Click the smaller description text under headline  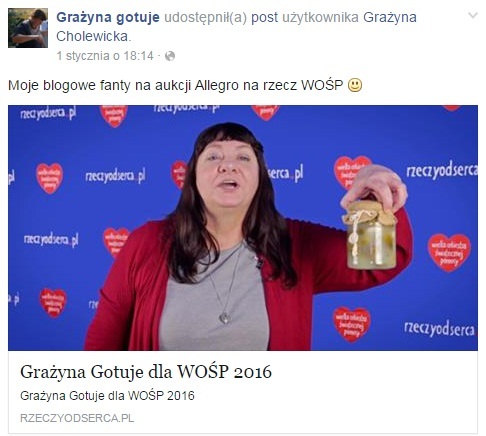107,396
